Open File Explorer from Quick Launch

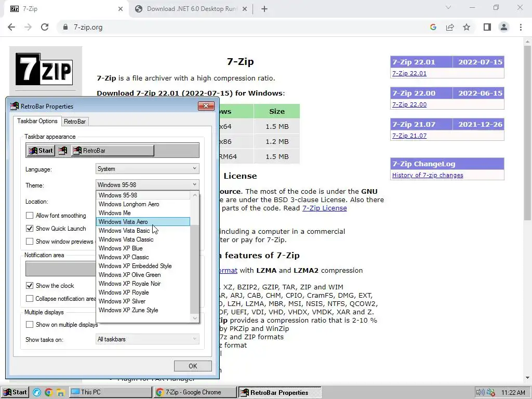point(60,393)
